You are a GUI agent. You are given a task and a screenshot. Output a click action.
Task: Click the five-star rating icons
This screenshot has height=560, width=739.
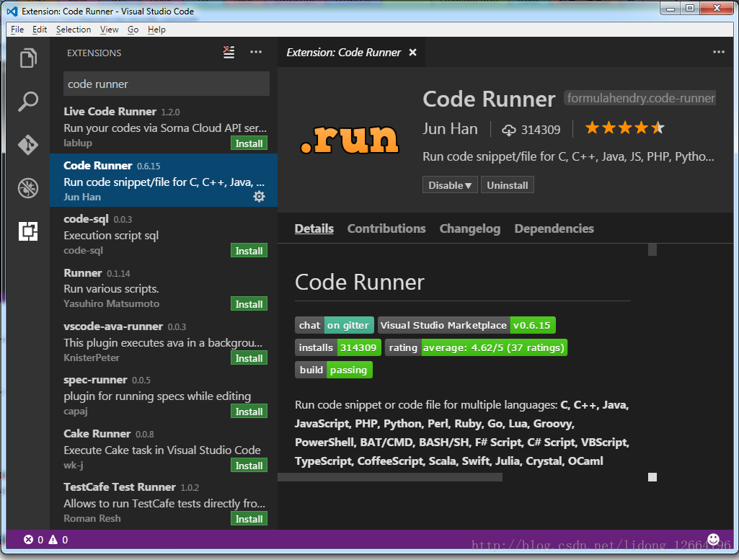[624, 128]
